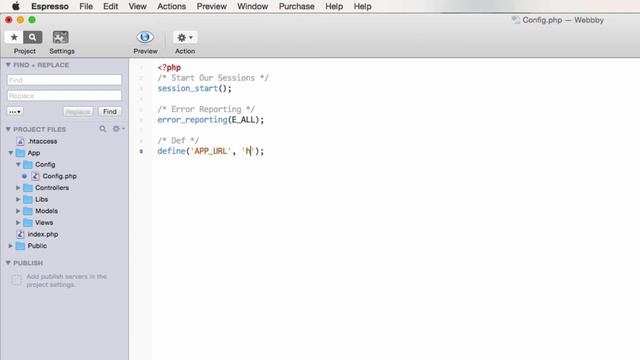The height and width of the screenshot is (360, 640).
Task: Expand the Public folder
Action: (x=11, y=246)
